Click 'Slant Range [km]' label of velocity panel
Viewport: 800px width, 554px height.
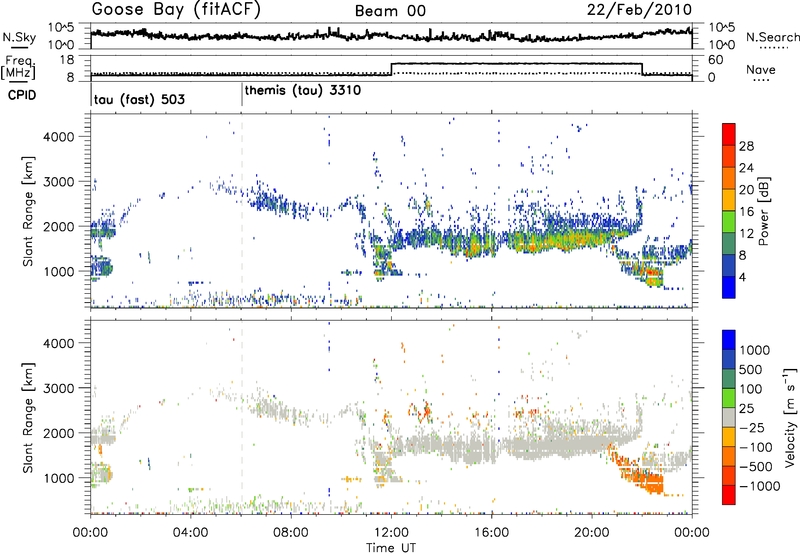point(28,418)
